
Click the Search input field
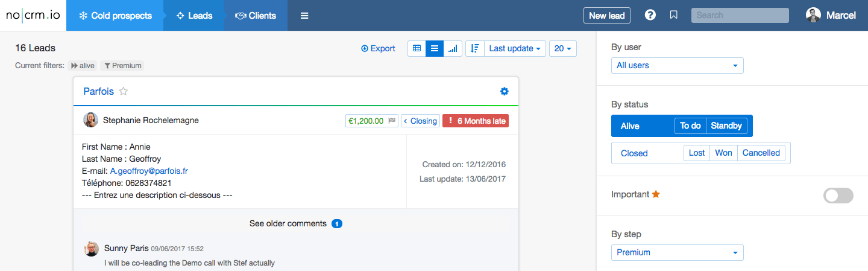(x=740, y=15)
